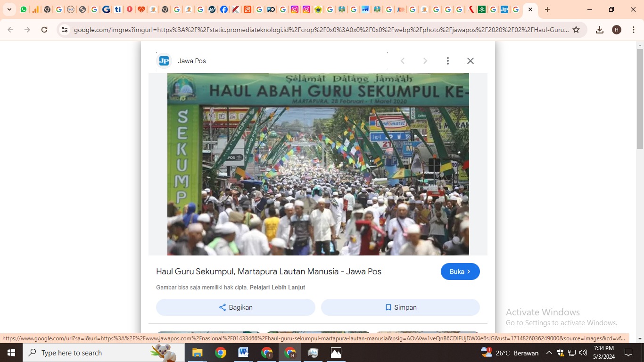The width and height of the screenshot is (644, 362).
Task: Expand the tab search dropdown arrow
Action: tap(9, 9)
